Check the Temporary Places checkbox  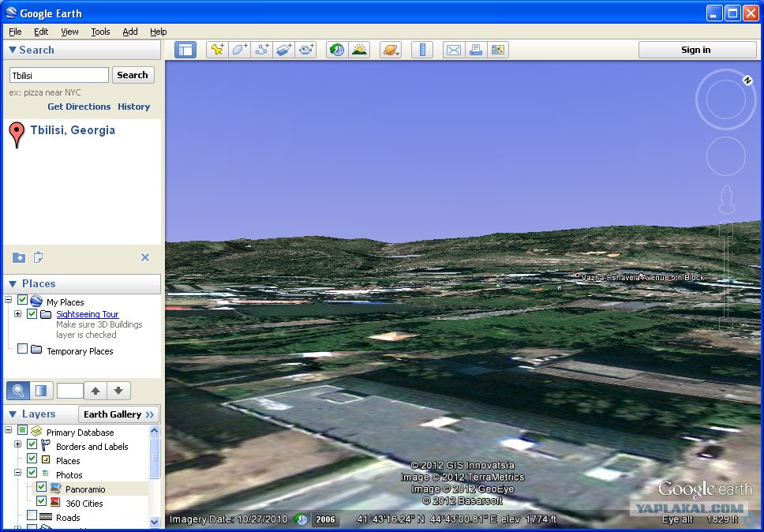coord(22,349)
